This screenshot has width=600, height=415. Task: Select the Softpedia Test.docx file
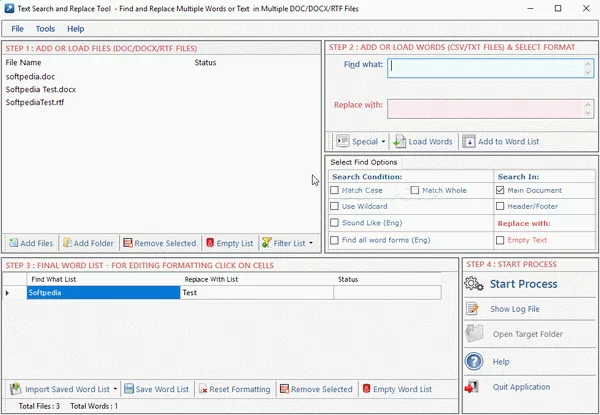point(41,90)
